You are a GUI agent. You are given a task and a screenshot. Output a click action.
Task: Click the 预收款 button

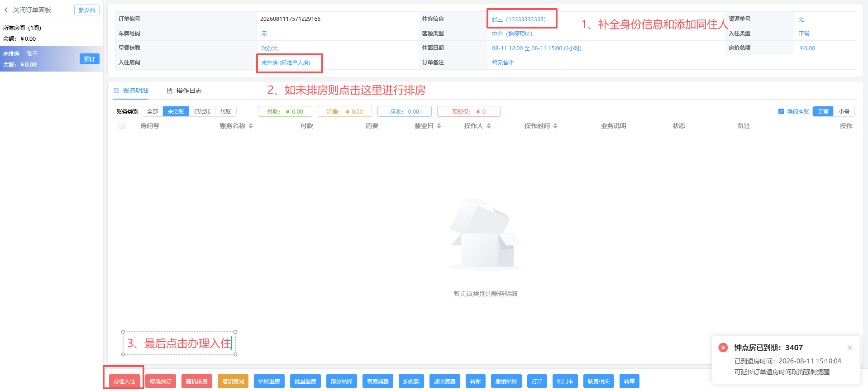[x=411, y=381]
